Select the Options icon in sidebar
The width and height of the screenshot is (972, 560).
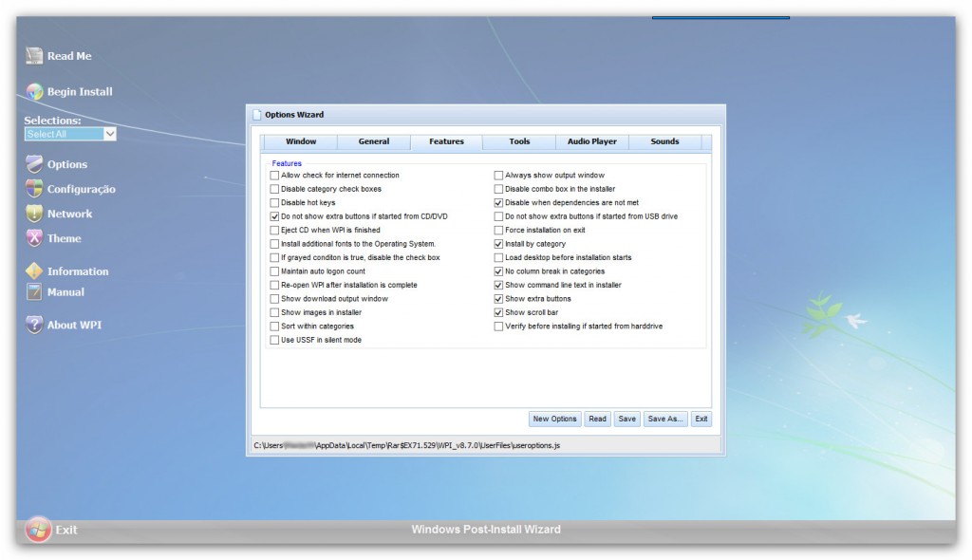coord(35,163)
